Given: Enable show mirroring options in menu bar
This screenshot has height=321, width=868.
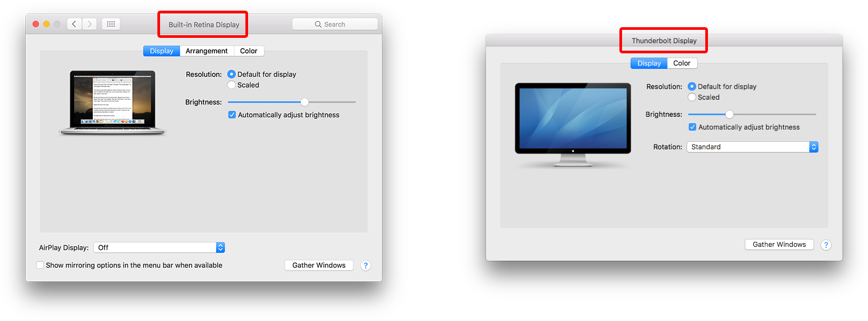Looking at the screenshot, I should (40, 265).
